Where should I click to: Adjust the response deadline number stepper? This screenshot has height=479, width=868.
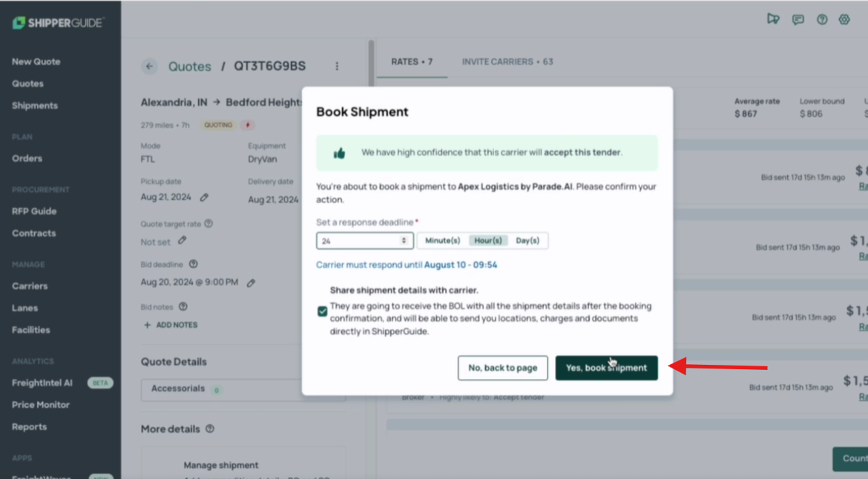[404, 240]
